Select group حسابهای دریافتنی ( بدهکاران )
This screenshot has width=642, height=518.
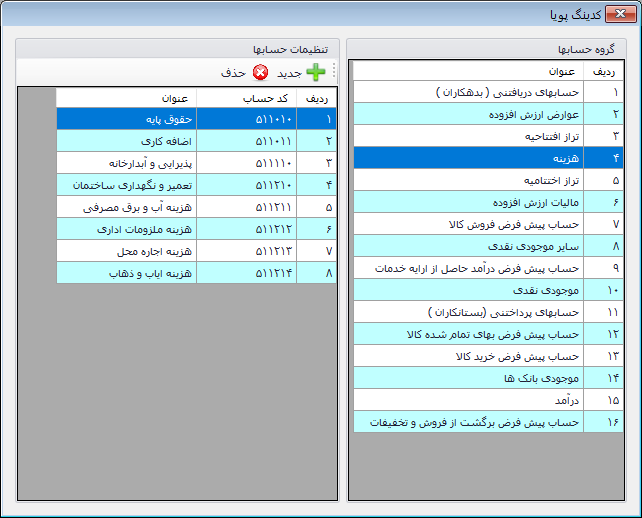tap(488, 92)
